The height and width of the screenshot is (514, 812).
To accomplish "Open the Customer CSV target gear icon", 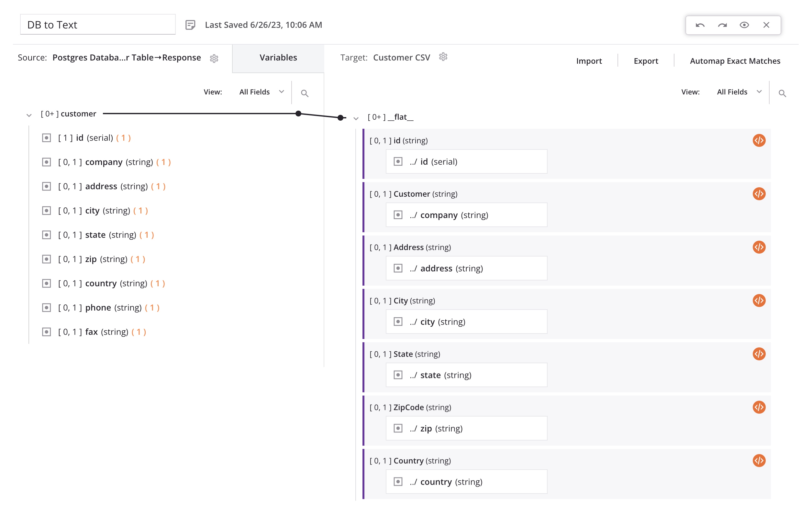I will point(443,57).
